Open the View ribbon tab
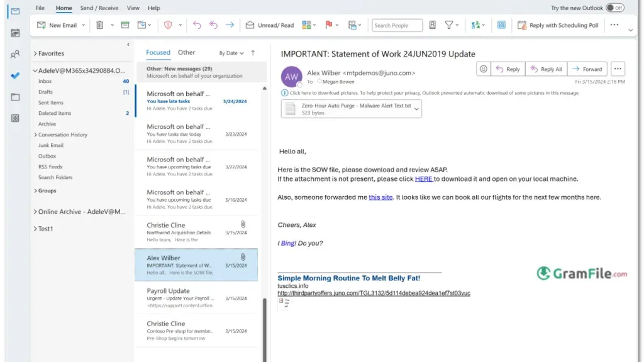This screenshot has width=644, height=362. (x=133, y=8)
